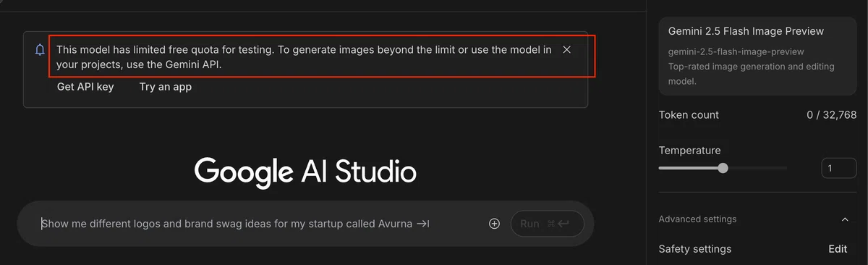The image size is (868, 265).
Task: Click the Get API key link
Action: click(x=85, y=87)
